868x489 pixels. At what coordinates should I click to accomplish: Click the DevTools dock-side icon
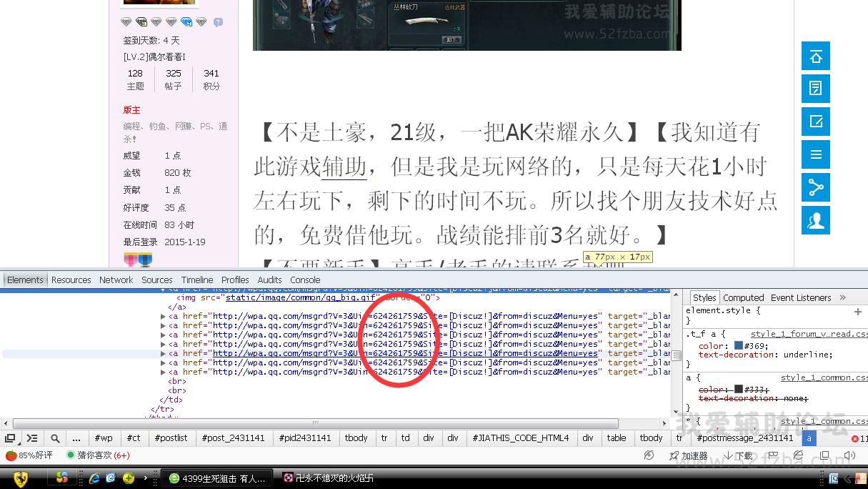click(10, 438)
